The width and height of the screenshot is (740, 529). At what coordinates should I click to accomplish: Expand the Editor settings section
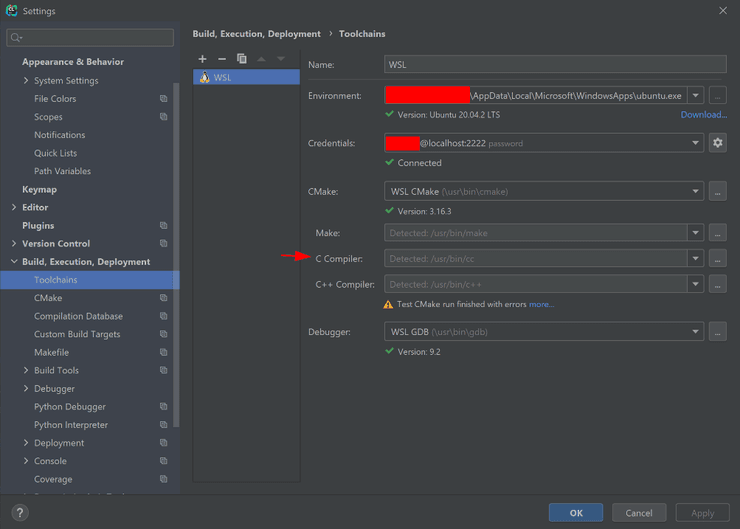click(x=14, y=207)
